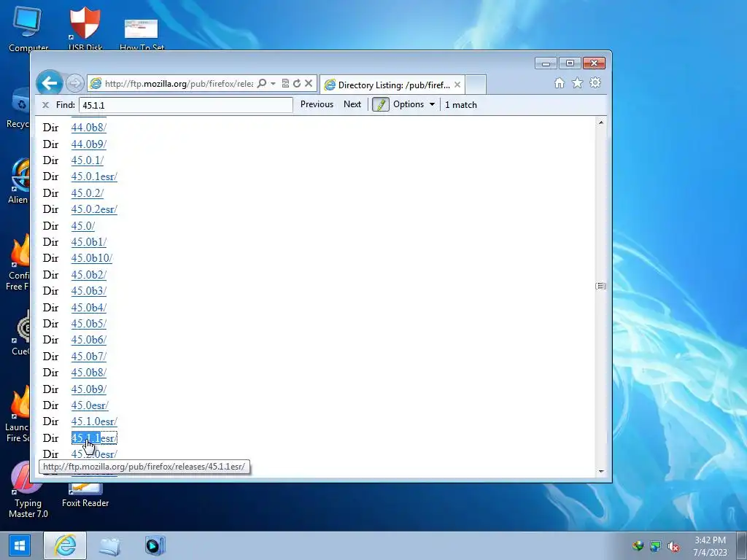This screenshot has width=747, height=560.
Task: Restore down the Internet Explorer window
Action: coord(570,63)
